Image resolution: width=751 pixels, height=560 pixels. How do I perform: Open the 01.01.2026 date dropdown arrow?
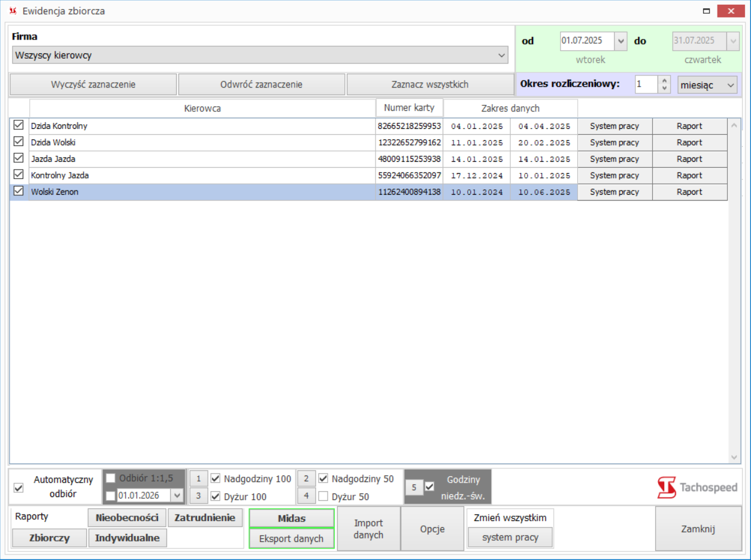tap(176, 495)
